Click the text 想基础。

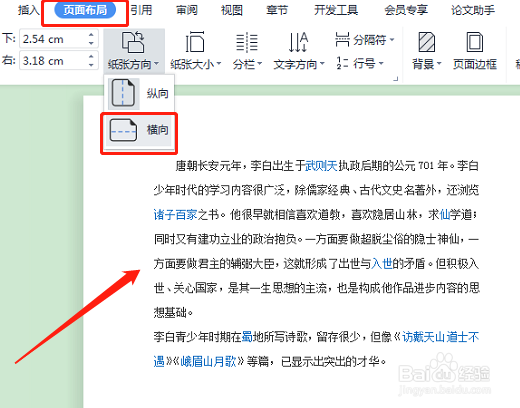[173, 312]
